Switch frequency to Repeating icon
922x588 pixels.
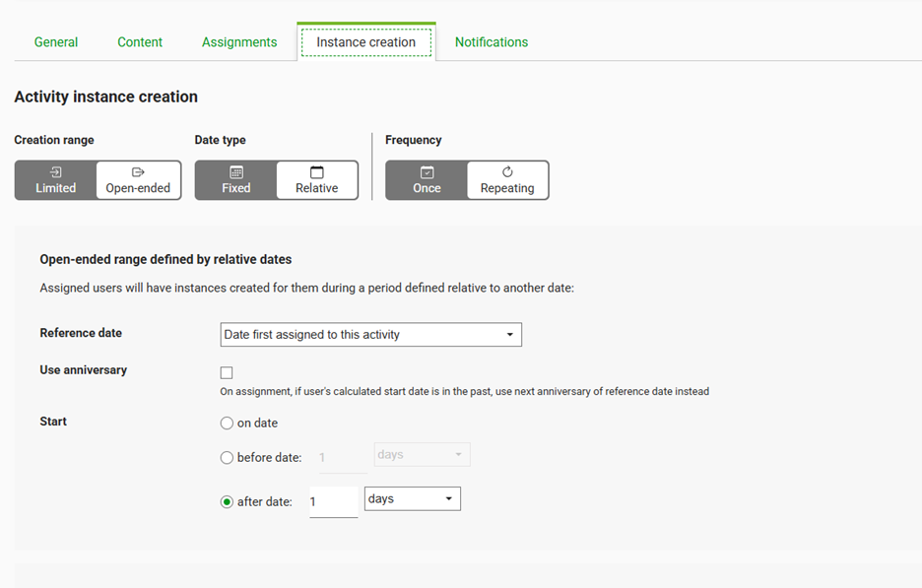coord(507,172)
